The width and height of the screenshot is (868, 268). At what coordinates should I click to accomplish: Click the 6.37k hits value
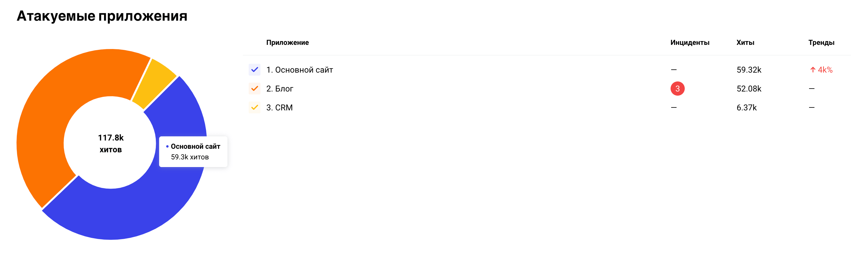click(x=746, y=108)
